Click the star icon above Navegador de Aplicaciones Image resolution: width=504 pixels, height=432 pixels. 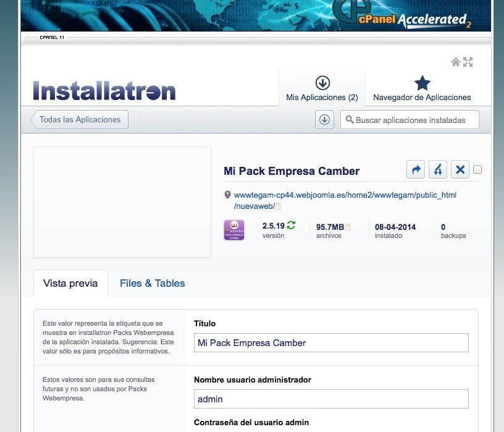422,83
